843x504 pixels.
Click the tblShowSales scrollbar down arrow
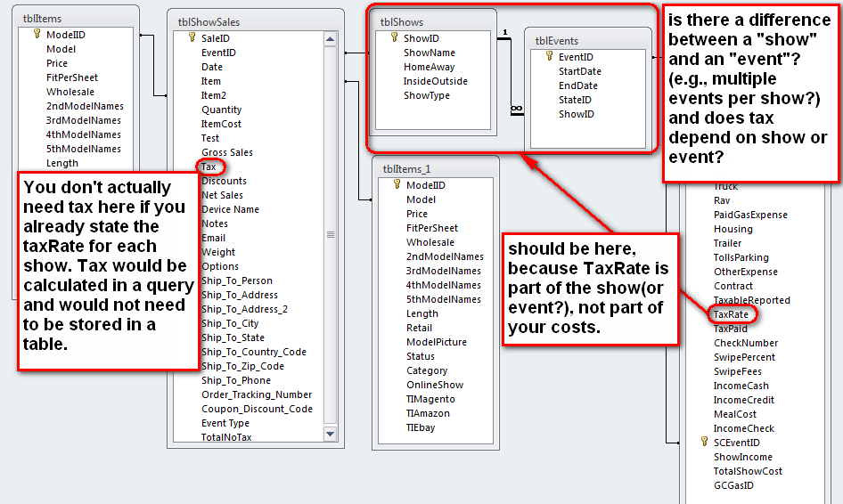(x=330, y=434)
